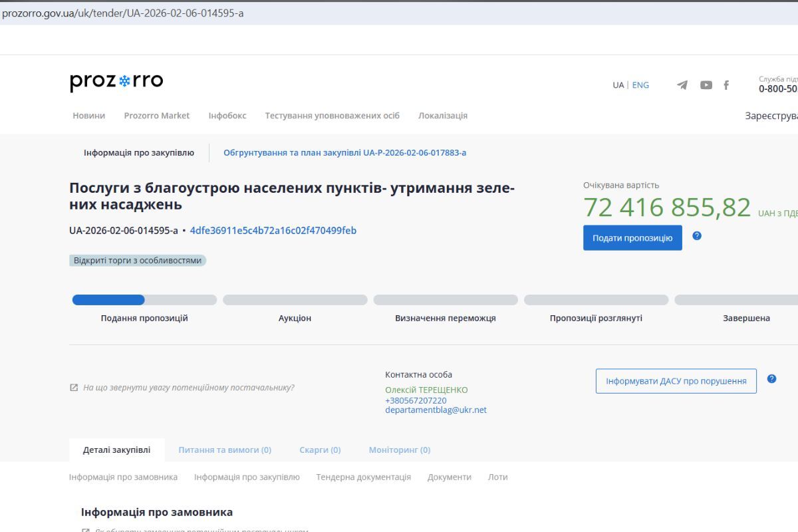Open the Тендерна документація section link

[362, 477]
